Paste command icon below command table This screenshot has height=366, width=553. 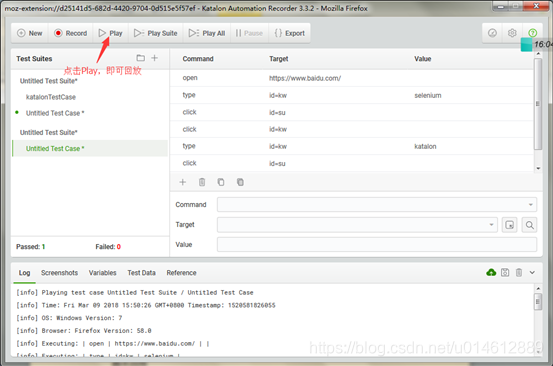click(240, 182)
